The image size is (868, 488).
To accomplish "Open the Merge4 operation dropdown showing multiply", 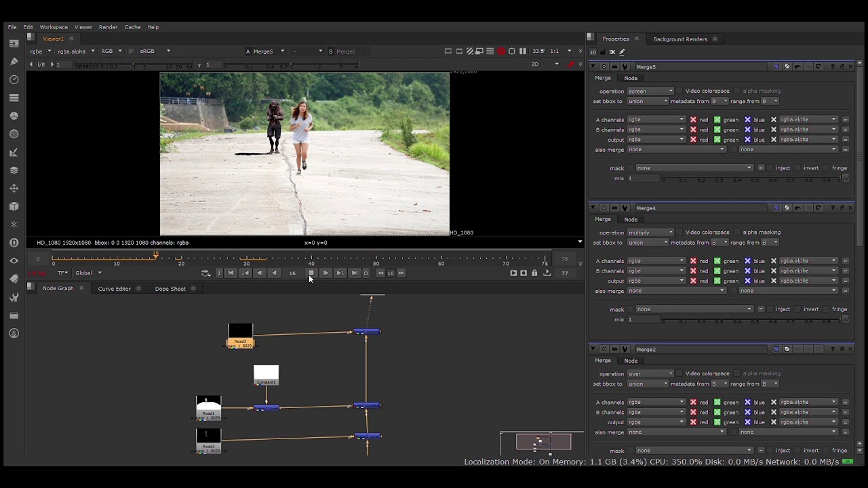I will [650, 232].
